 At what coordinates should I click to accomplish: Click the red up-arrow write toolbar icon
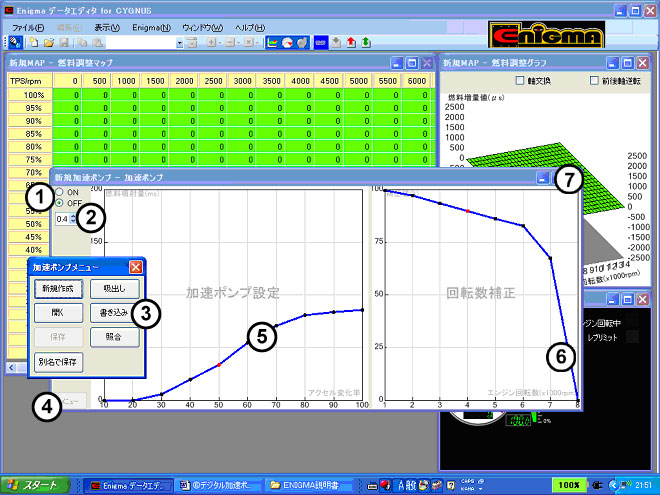tap(351, 43)
